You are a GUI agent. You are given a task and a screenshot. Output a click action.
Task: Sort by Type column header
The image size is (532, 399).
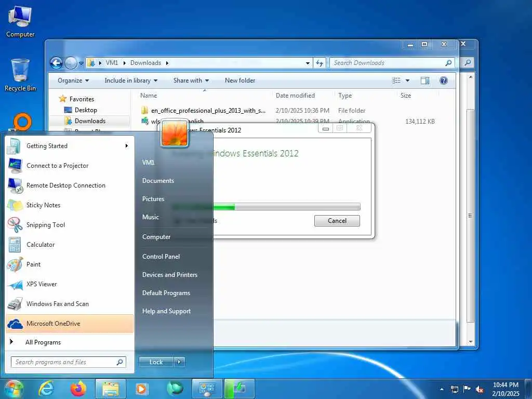(345, 96)
